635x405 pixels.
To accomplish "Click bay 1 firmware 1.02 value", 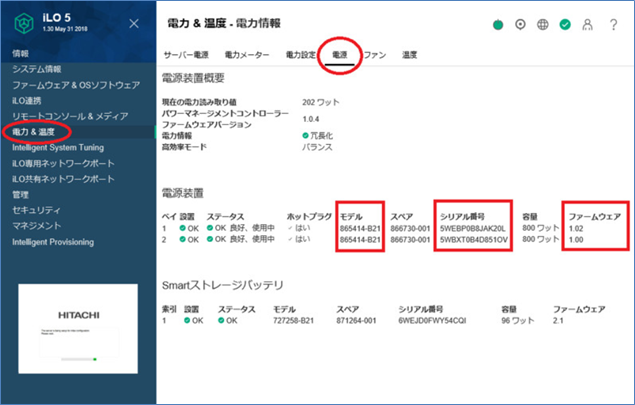I will coord(576,228).
